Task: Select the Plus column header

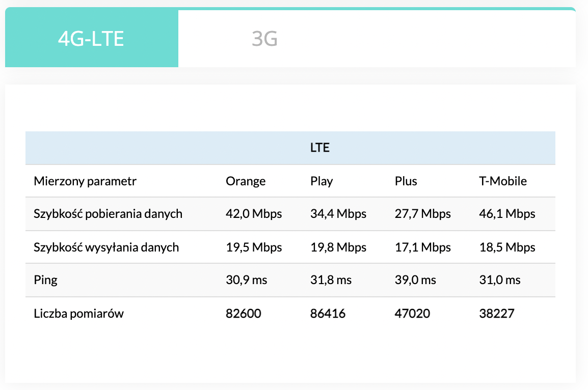Action: 406,181
